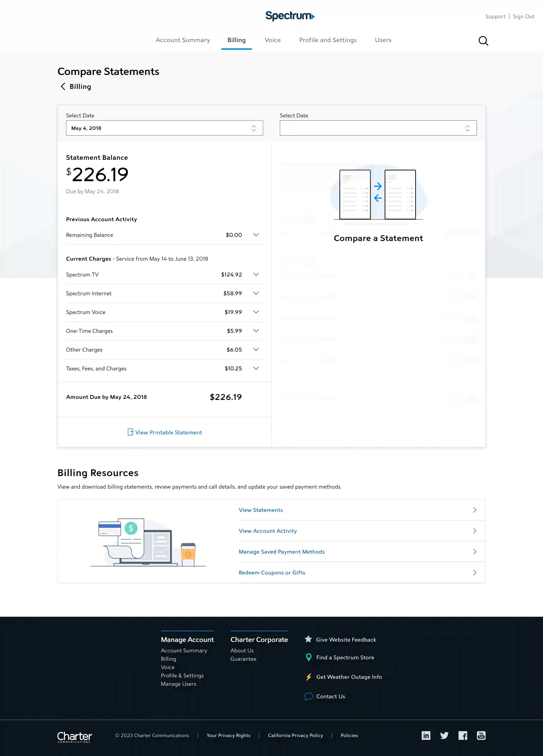The width and height of the screenshot is (543, 756).
Task: Open Redeem Coupons or Gifts link
Action: (272, 573)
